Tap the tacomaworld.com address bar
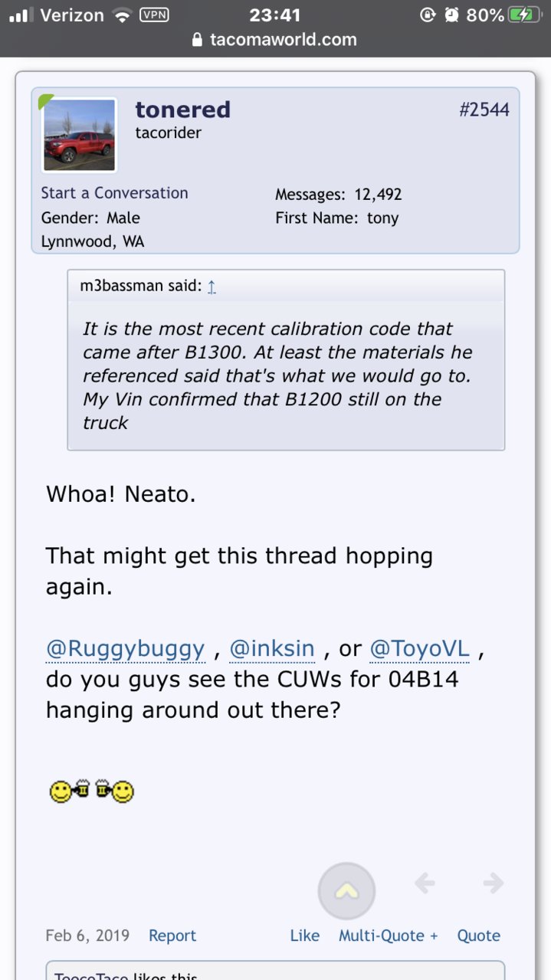551x980 pixels. (275, 40)
